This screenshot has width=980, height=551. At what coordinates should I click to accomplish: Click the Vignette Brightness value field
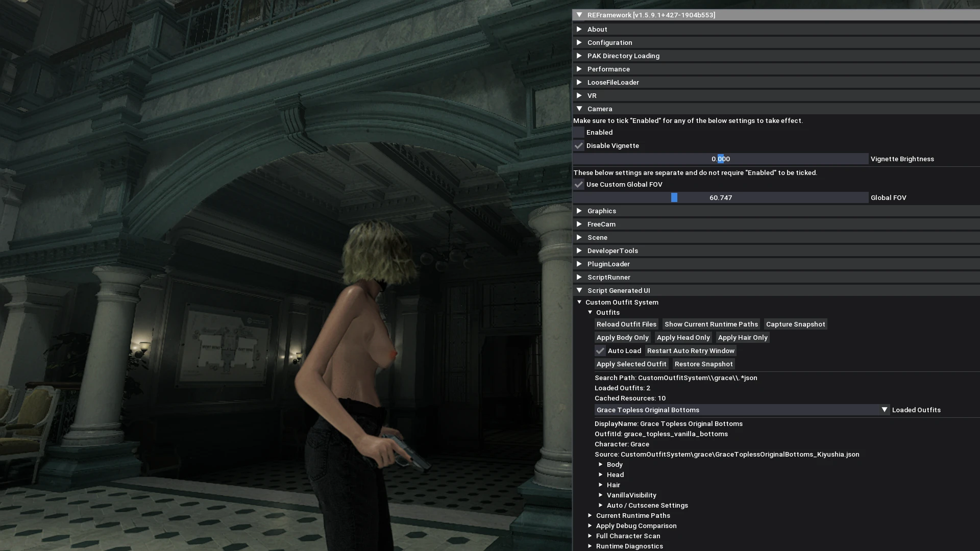[720, 159]
